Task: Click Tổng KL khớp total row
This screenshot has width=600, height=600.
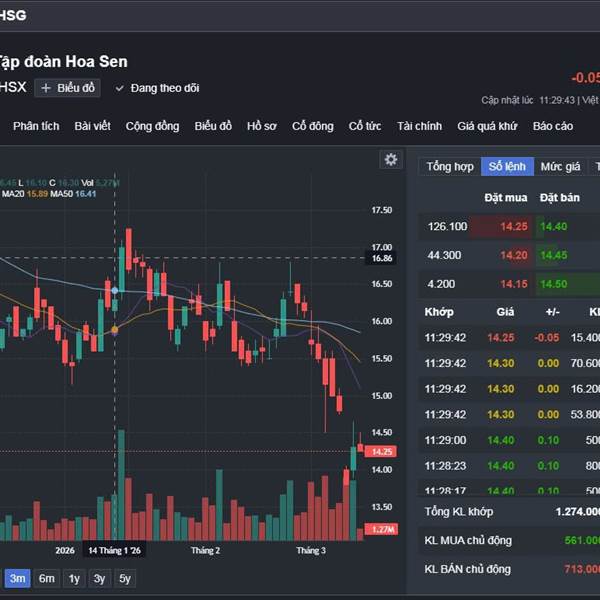Action: (509, 512)
